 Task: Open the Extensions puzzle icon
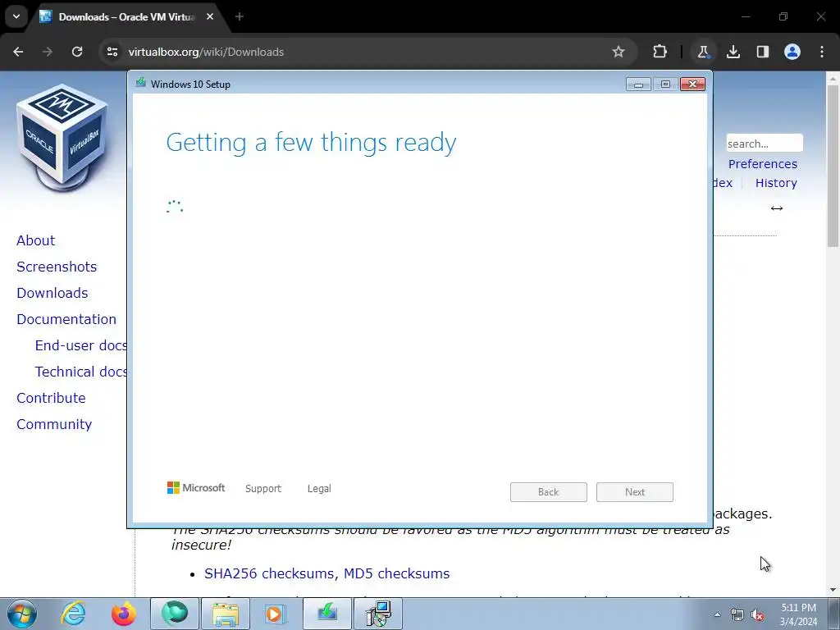pyautogui.click(x=660, y=52)
